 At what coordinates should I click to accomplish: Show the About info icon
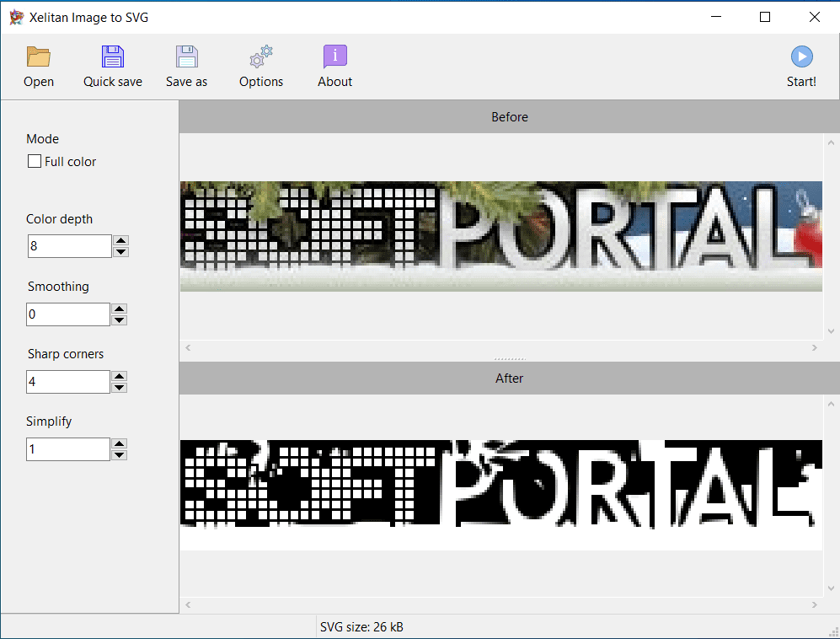[334, 56]
